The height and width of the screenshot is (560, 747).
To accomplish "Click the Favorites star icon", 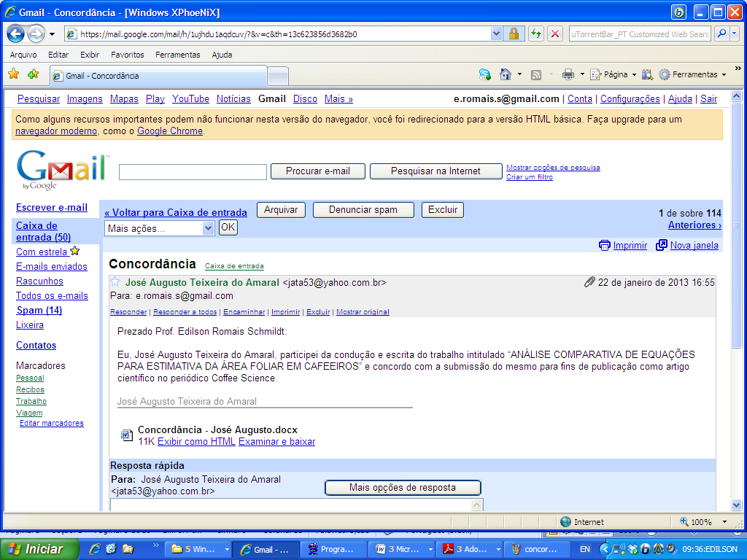I will [x=13, y=74].
